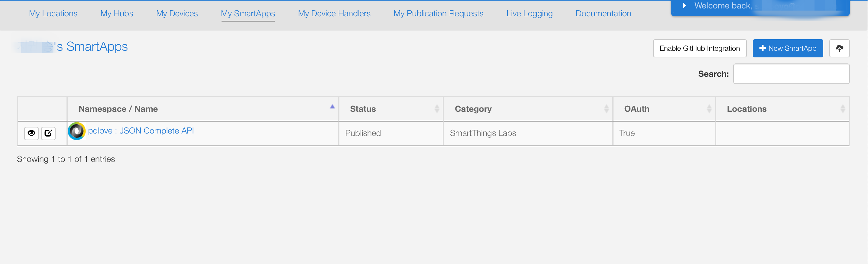Open pdlove : JSON Complete API link

pyautogui.click(x=141, y=131)
